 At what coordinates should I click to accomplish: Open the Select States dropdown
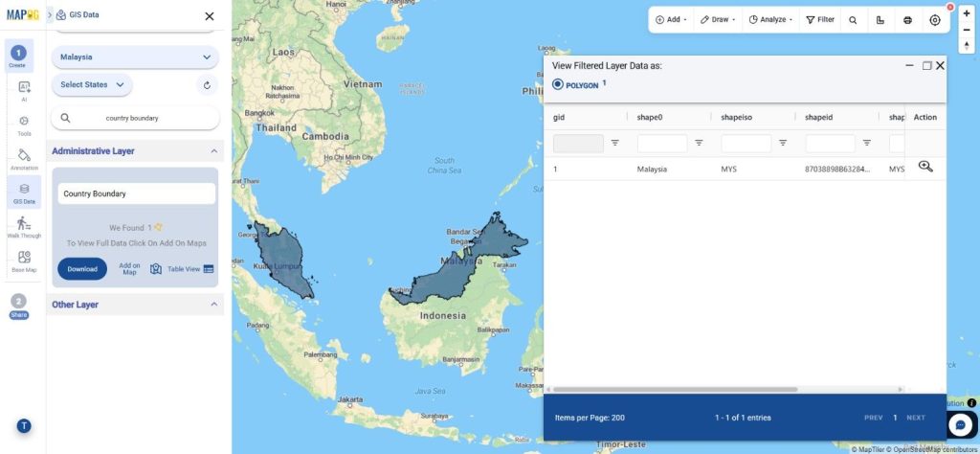(x=92, y=85)
